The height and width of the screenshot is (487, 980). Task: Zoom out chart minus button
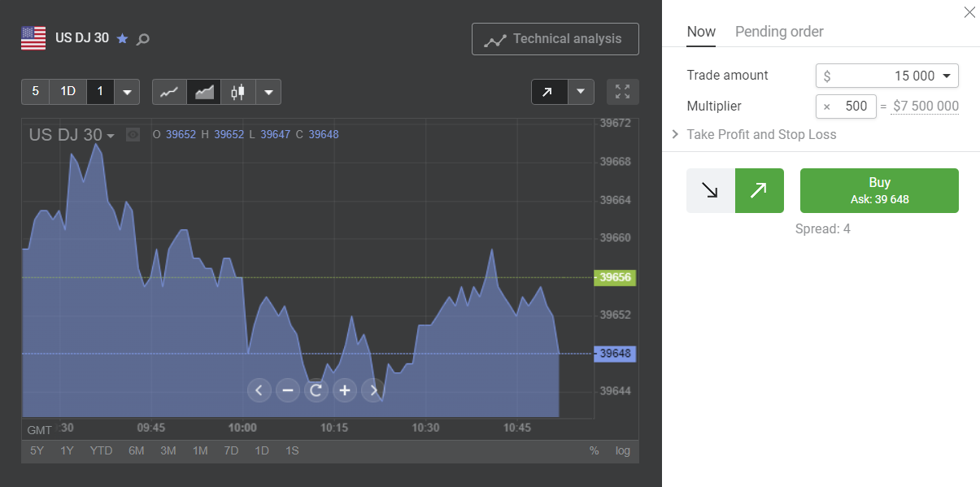point(287,390)
